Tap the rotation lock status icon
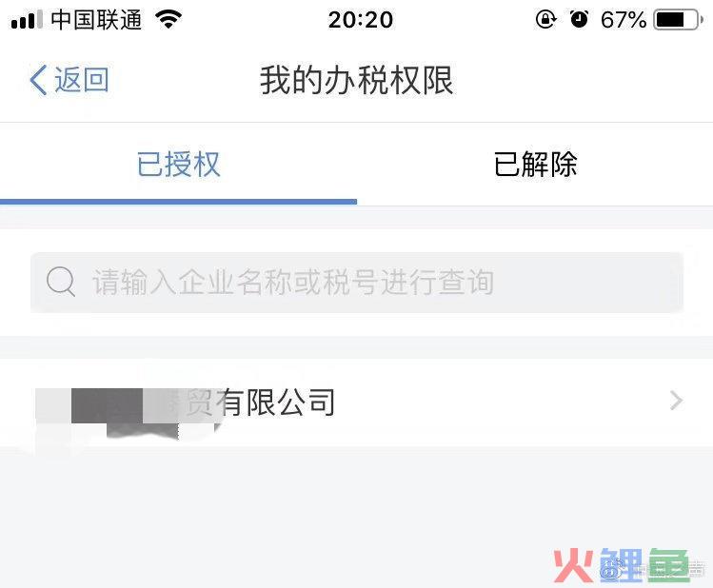 (545, 20)
